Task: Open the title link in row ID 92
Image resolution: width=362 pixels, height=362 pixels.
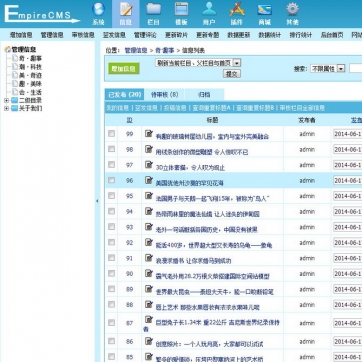Action: (x=214, y=245)
